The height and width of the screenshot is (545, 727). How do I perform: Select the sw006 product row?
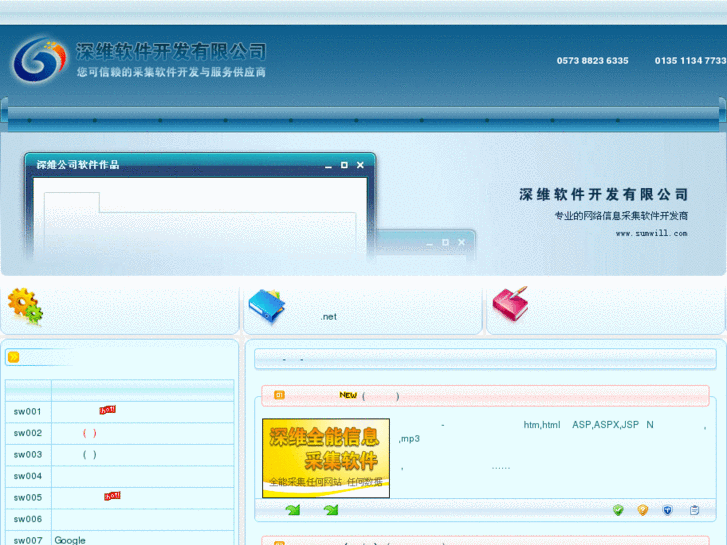click(120, 519)
